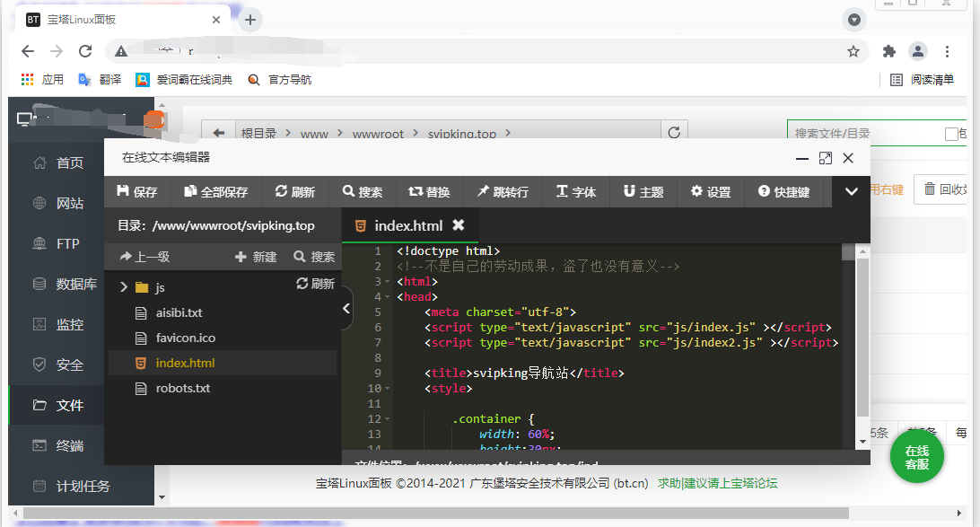Image resolution: width=980 pixels, height=527 pixels.
Task: Bookmark this page with the star
Action: (x=853, y=51)
